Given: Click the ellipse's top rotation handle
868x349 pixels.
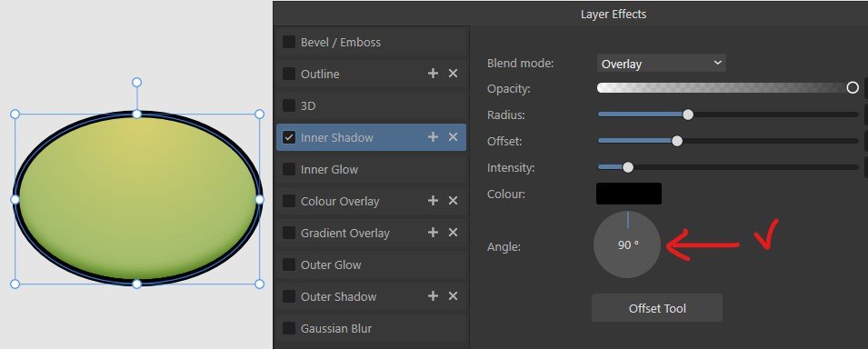Looking at the screenshot, I should tap(136, 83).
